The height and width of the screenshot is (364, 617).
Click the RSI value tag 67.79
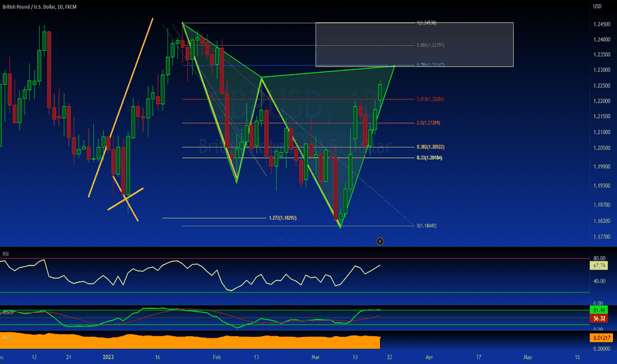(599, 265)
